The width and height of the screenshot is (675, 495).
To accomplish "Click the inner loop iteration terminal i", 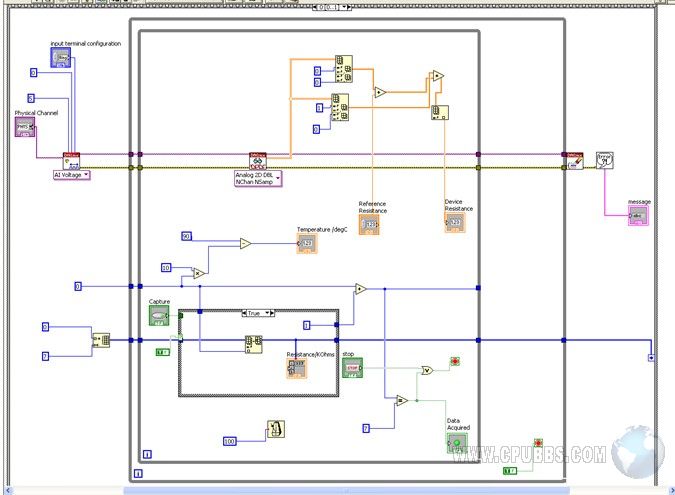I will (147, 455).
